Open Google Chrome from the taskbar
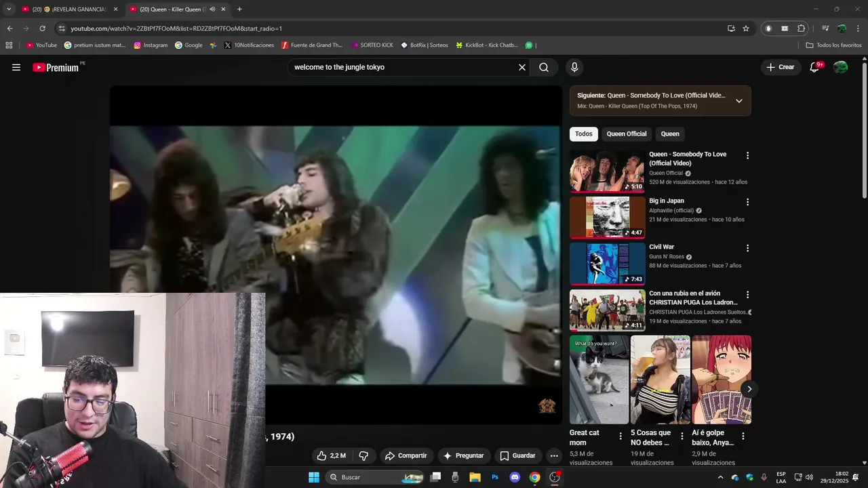 click(534, 477)
